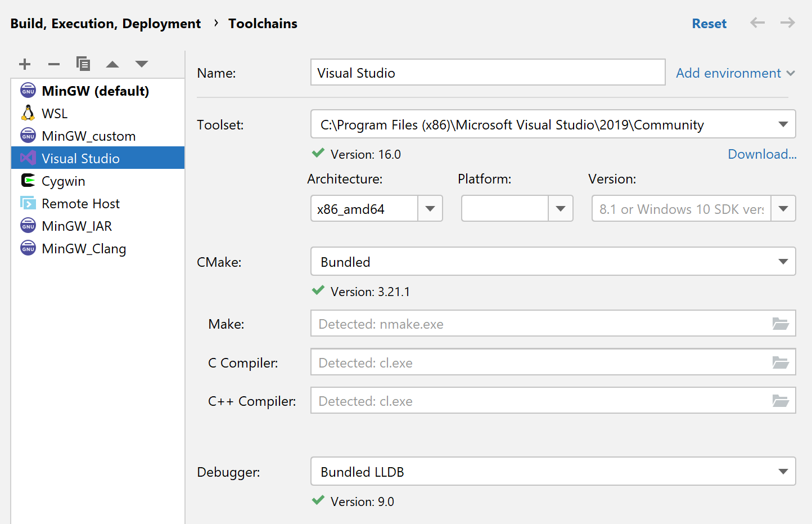Browse for the Make executable
Image resolution: width=812 pixels, height=524 pixels.
[x=781, y=324]
